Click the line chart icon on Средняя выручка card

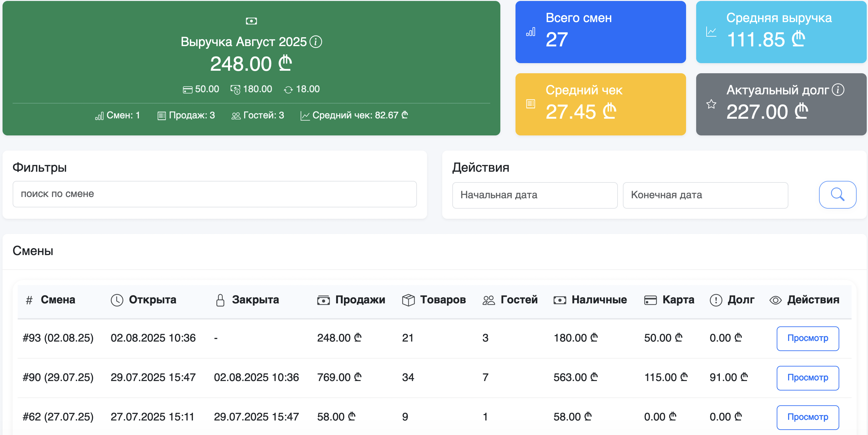pos(711,32)
